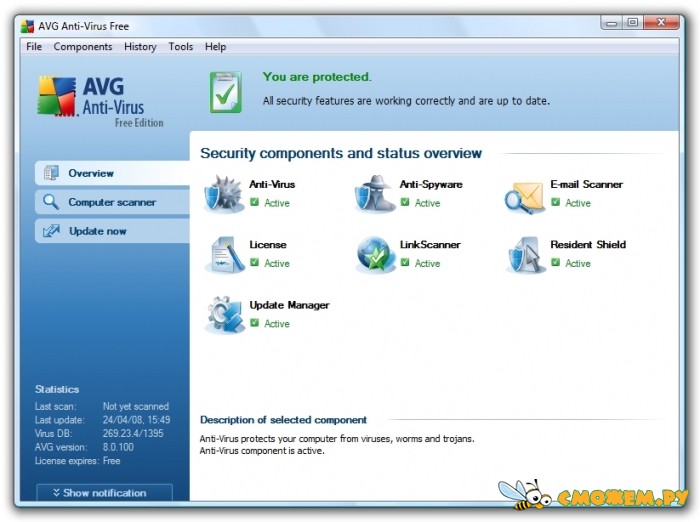This screenshot has width=700, height=522.
Task: Open the Components menu
Action: pyautogui.click(x=83, y=46)
